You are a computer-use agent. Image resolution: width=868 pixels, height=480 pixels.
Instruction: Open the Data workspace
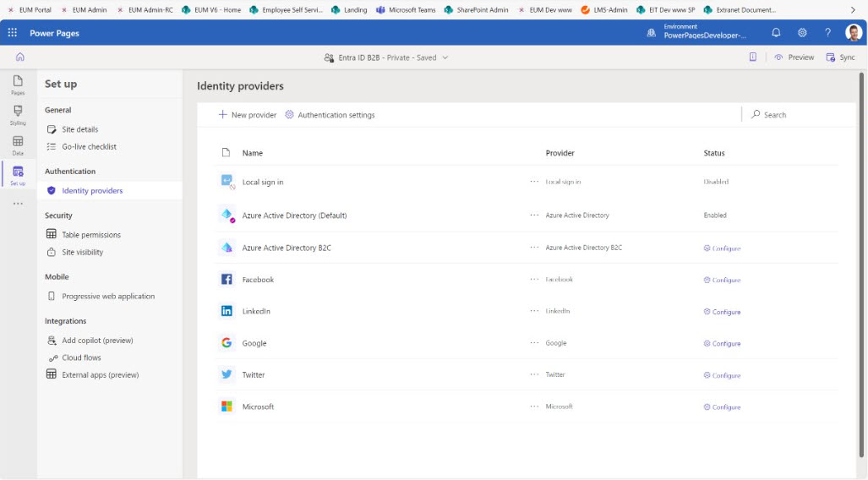[x=18, y=145]
